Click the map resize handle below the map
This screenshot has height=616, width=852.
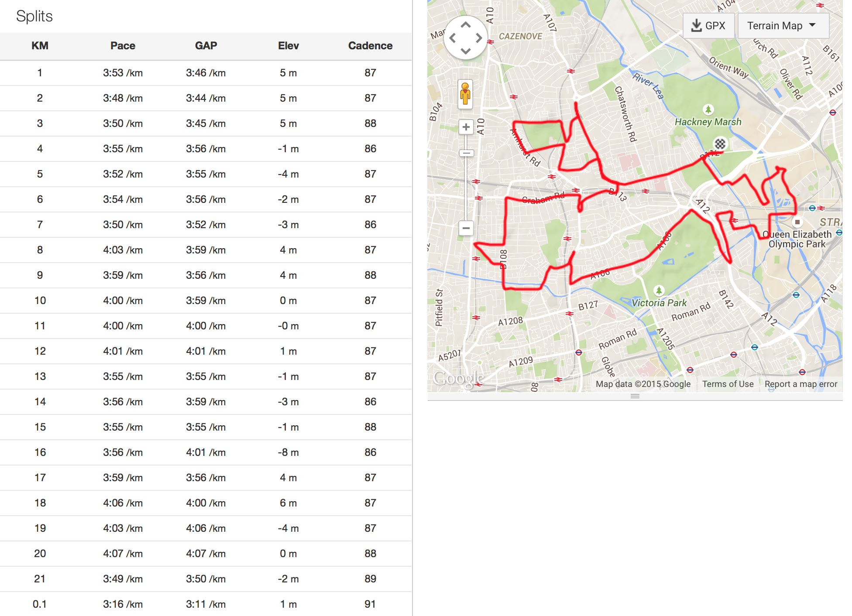coord(635,396)
